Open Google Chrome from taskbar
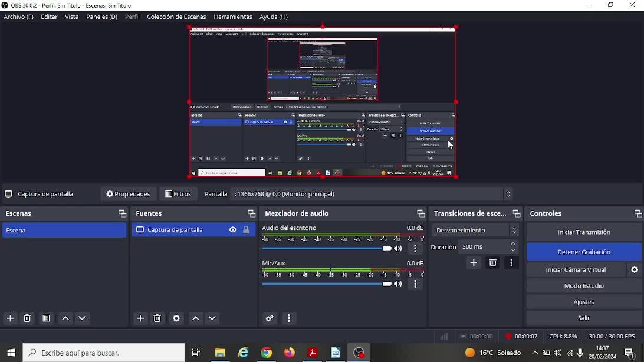Viewport: 644px width, 362px height. coord(266,353)
